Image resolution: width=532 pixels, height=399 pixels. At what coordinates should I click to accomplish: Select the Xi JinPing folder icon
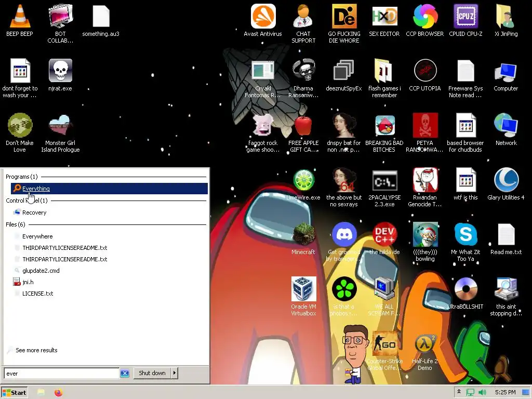tap(506, 20)
